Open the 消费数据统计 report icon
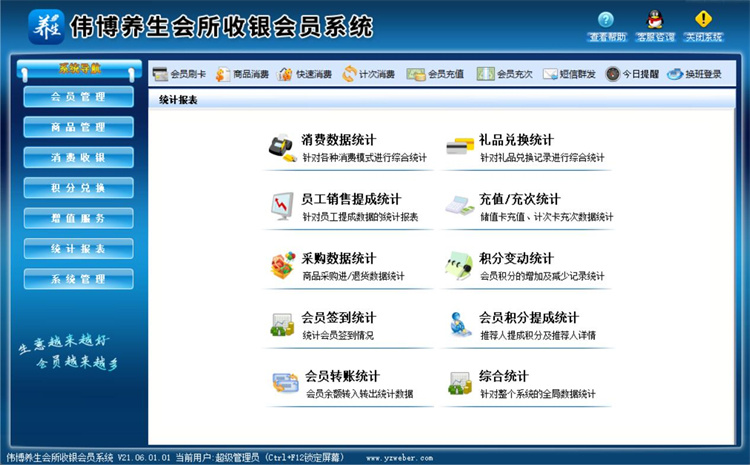 282,147
